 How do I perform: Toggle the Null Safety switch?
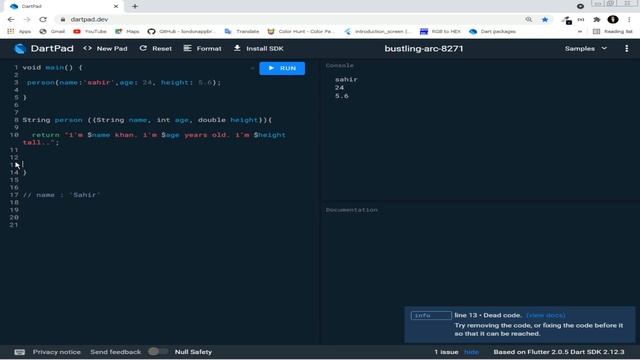coord(158,351)
